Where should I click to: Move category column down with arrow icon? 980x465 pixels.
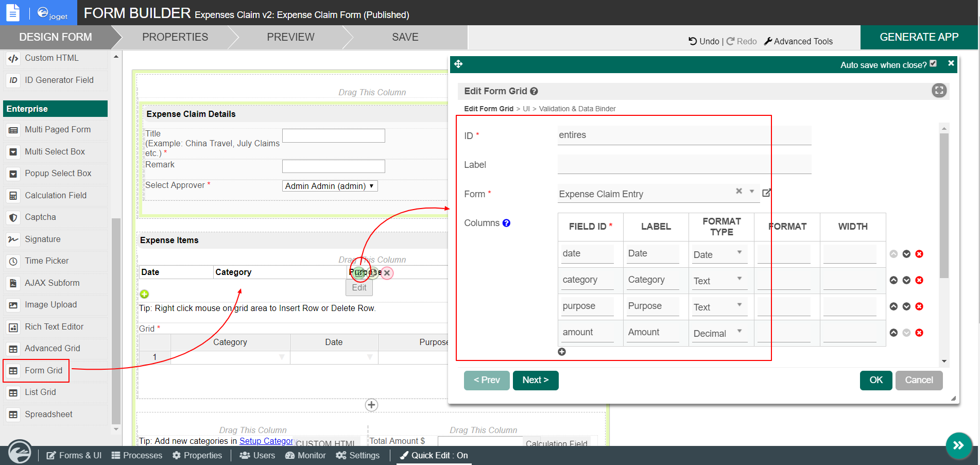pyautogui.click(x=906, y=280)
